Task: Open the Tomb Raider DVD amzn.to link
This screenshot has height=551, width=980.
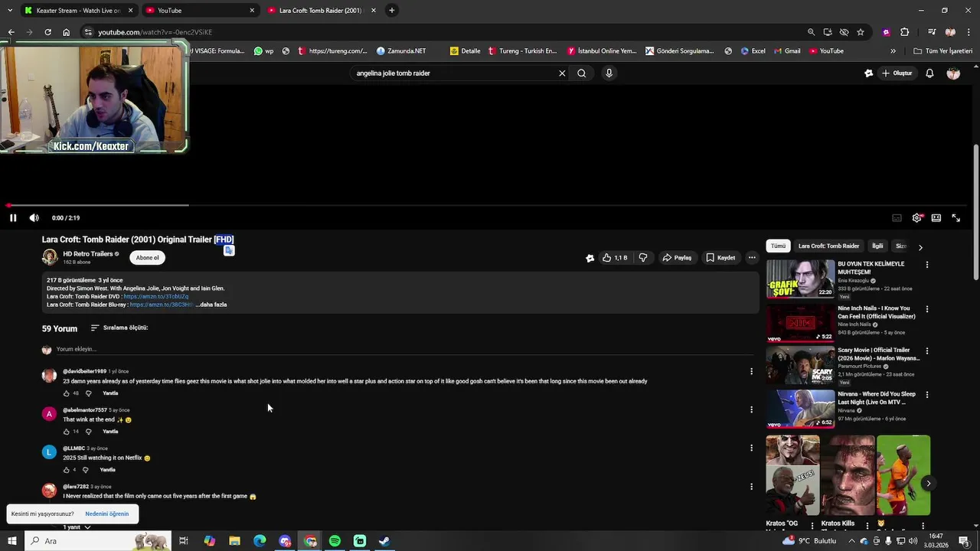Action: click(155, 296)
